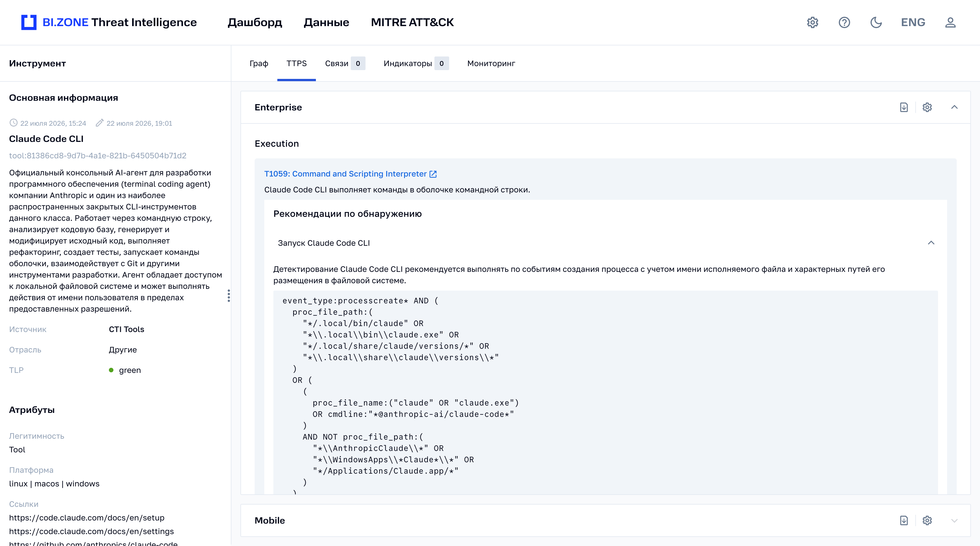Click the Связи count badge 0
Image resolution: width=980 pixels, height=546 pixels.
pyautogui.click(x=358, y=64)
